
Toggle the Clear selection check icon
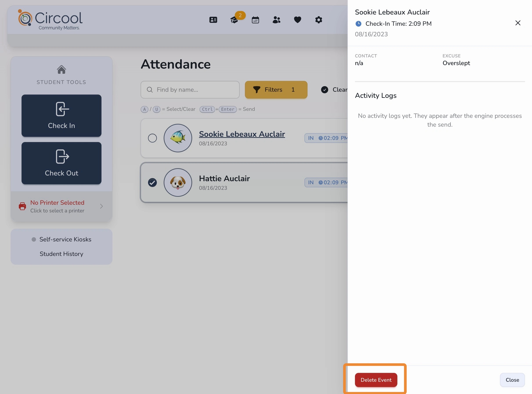click(324, 90)
